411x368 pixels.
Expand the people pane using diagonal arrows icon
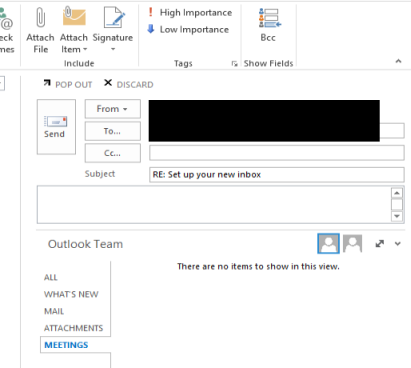pyautogui.click(x=380, y=244)
